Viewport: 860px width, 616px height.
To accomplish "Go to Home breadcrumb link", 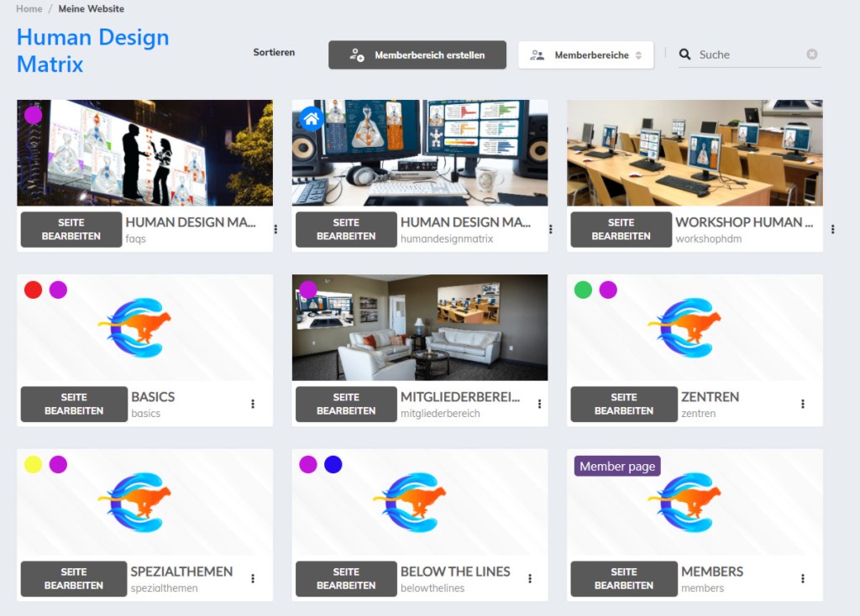I will (29, 8).
